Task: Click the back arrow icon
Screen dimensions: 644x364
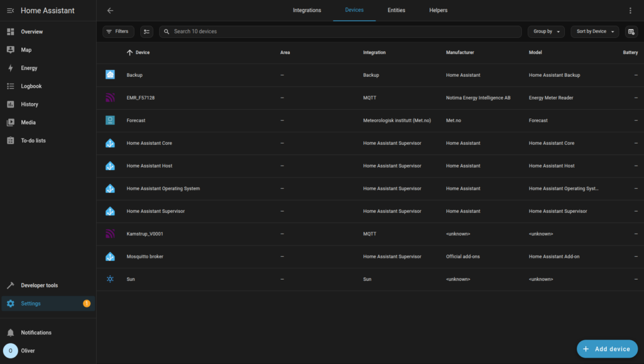Action: pos(110,11)
